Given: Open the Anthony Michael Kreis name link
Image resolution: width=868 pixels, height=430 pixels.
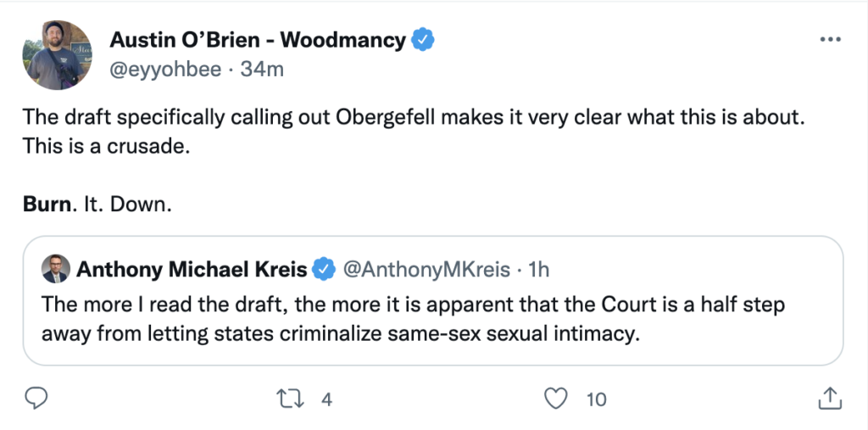Looking at the screenshot, I should (192, 270).
